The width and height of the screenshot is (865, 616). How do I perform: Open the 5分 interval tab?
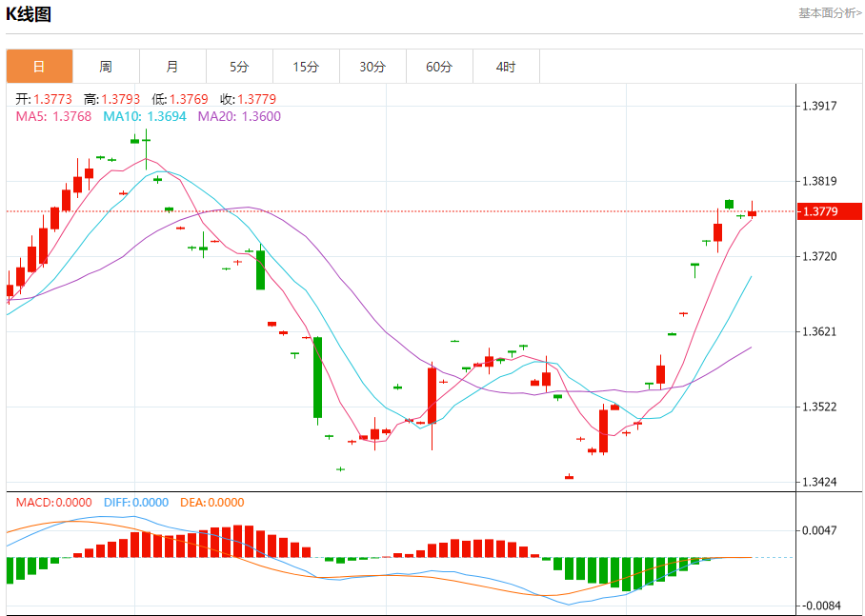[239, 67]
